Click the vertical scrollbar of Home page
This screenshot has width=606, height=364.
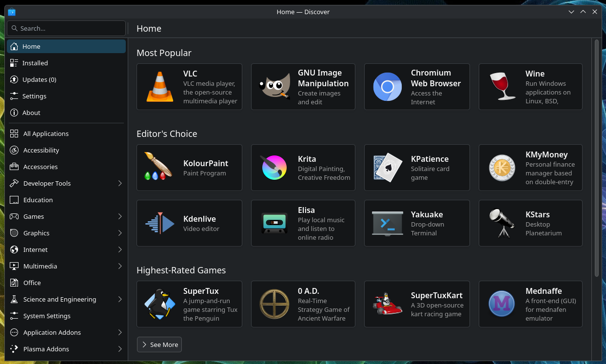597,158
